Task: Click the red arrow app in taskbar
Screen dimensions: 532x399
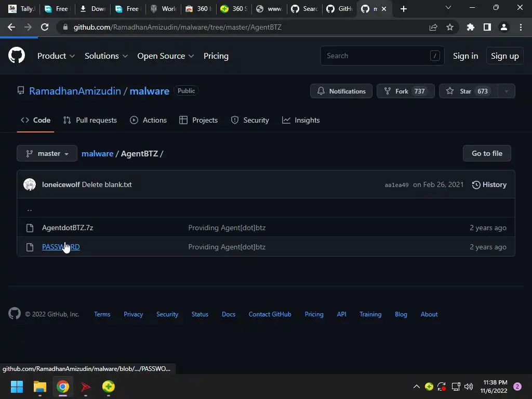Action: tap(86, 387)
